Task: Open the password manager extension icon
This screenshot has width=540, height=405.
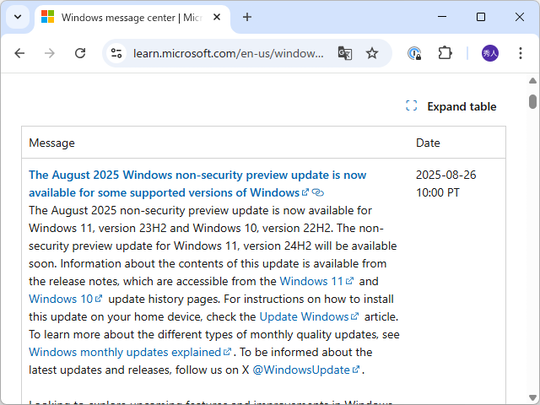Action: (414, 53)
